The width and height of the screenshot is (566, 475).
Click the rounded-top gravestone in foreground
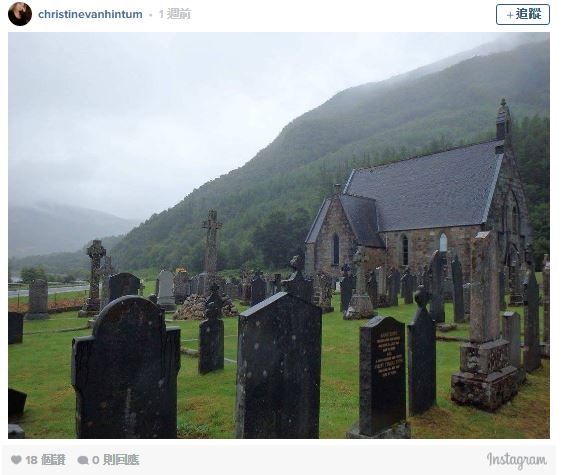[126, 366]
